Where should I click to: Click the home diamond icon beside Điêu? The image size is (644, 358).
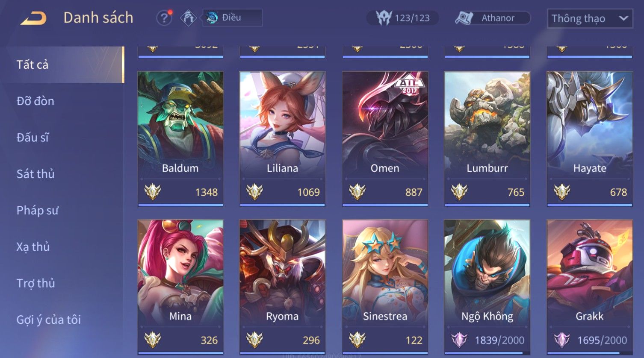188,18
